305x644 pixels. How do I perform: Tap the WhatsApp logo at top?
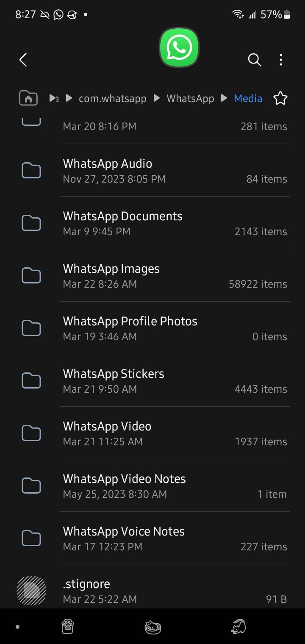point(179,47)
